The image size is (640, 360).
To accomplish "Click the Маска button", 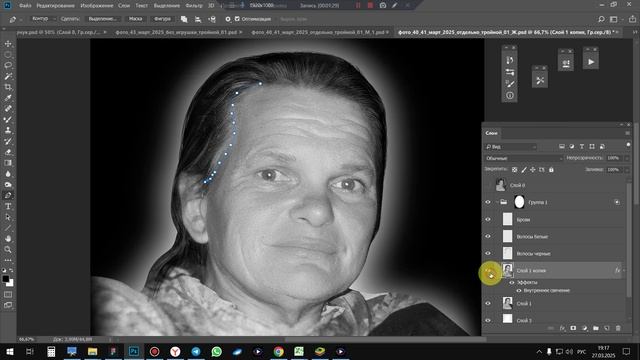I will click(x=136, y=19).
